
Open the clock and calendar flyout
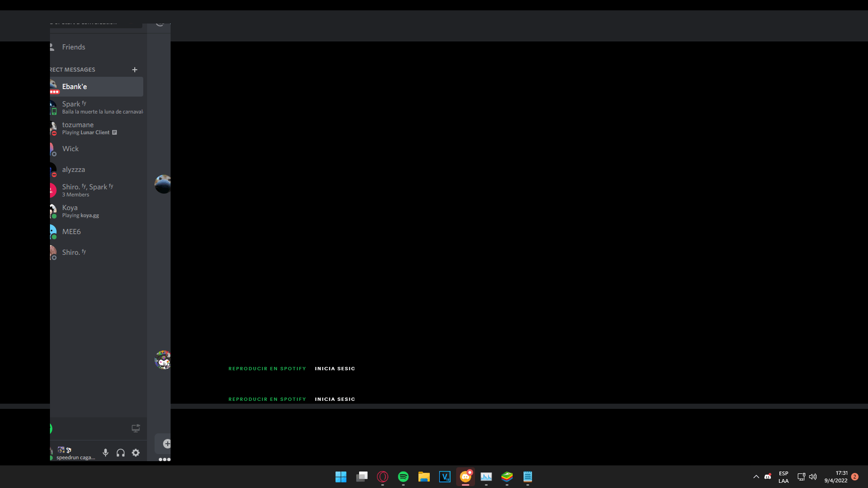coord(836,477)
